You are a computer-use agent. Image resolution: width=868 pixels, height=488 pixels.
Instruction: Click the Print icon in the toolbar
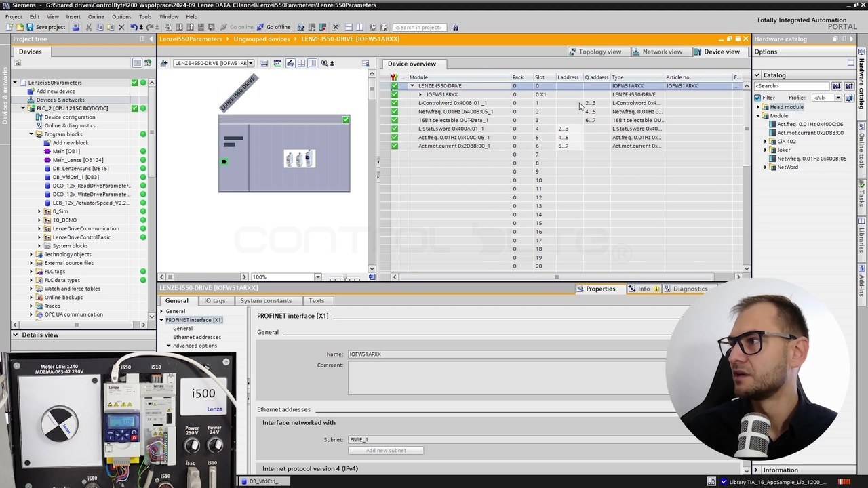point(76,27)
